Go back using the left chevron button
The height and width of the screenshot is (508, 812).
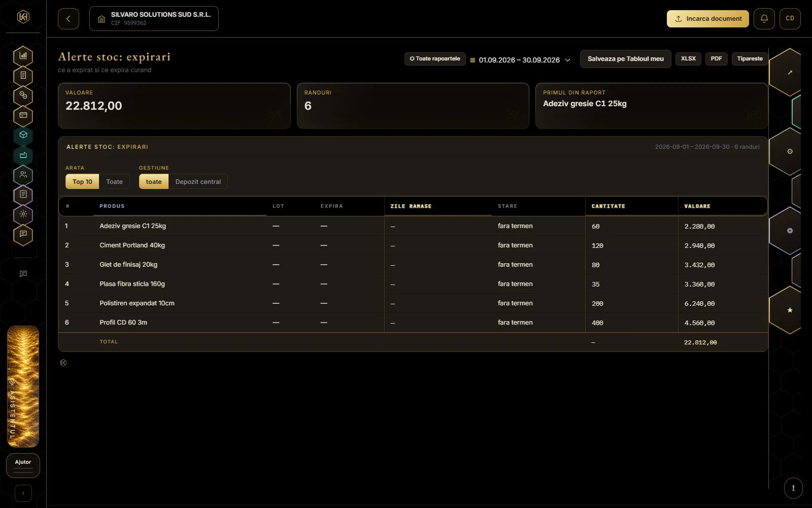coord(69,19)
